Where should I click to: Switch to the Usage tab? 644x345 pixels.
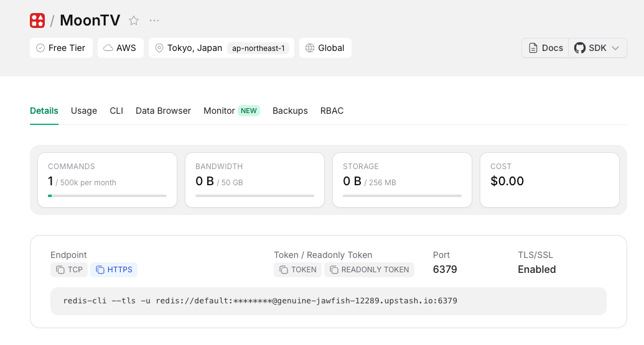point(84,111)
